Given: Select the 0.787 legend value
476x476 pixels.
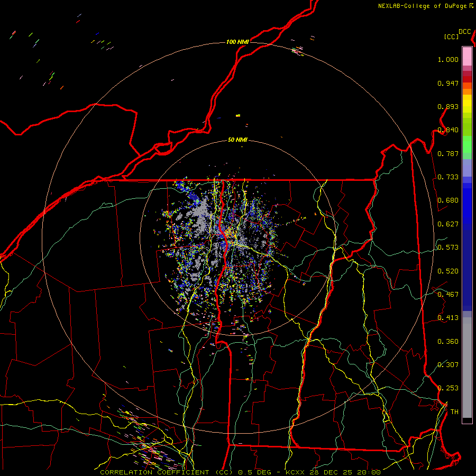Looking at the screenshot, I should tap(448, 153).
